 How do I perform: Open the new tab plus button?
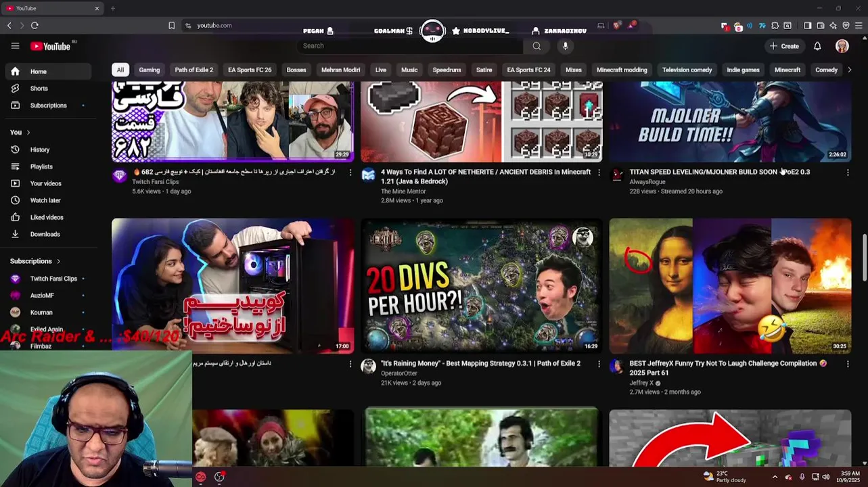tap(113, 8)
